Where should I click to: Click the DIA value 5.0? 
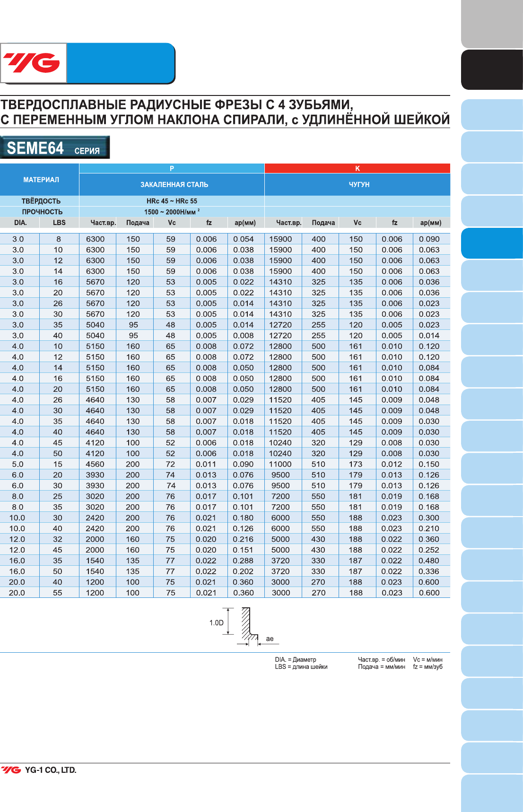point(17,464)
